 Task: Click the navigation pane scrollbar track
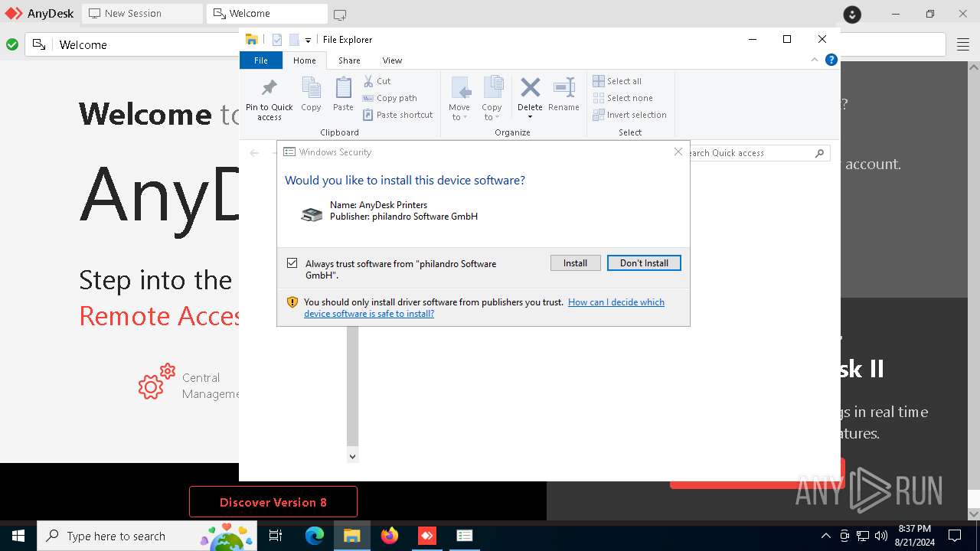coord(352,386)
